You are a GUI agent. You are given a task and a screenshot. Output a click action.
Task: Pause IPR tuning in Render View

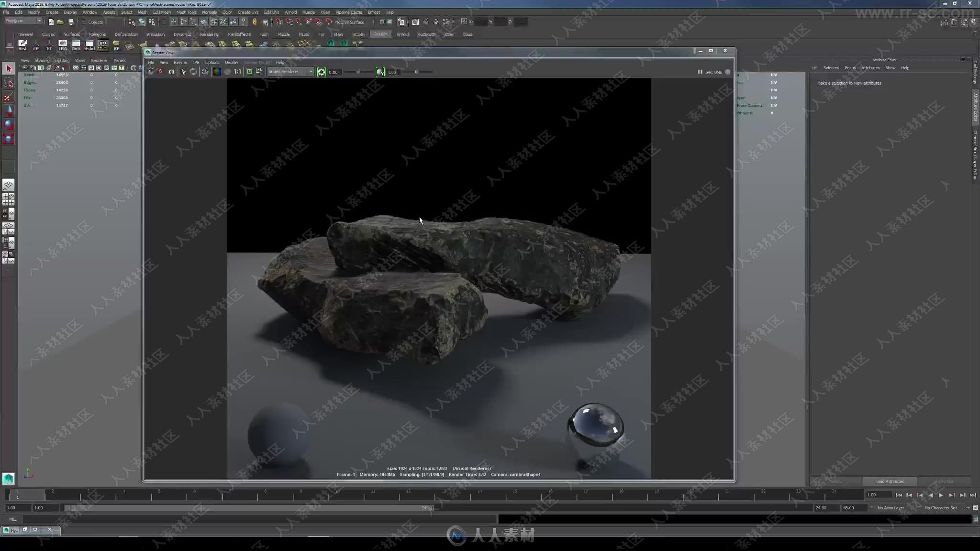(x=700, y=72)
